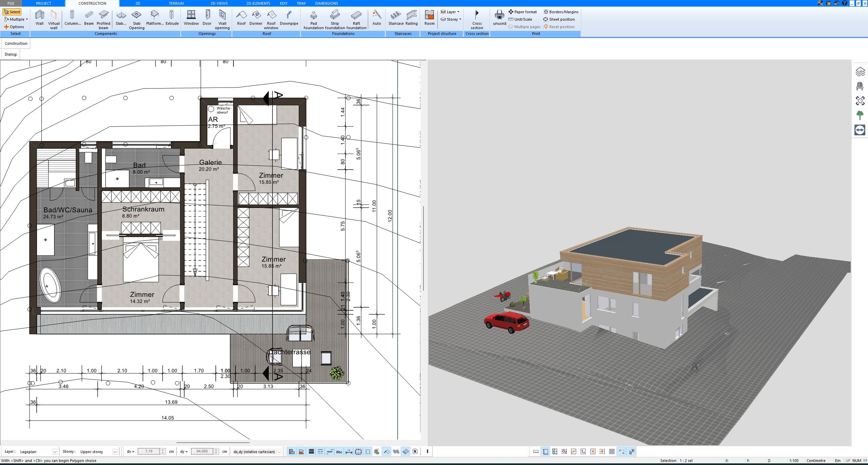Open the Layer dropdown
868x465 pixels.
click(450, 12)
